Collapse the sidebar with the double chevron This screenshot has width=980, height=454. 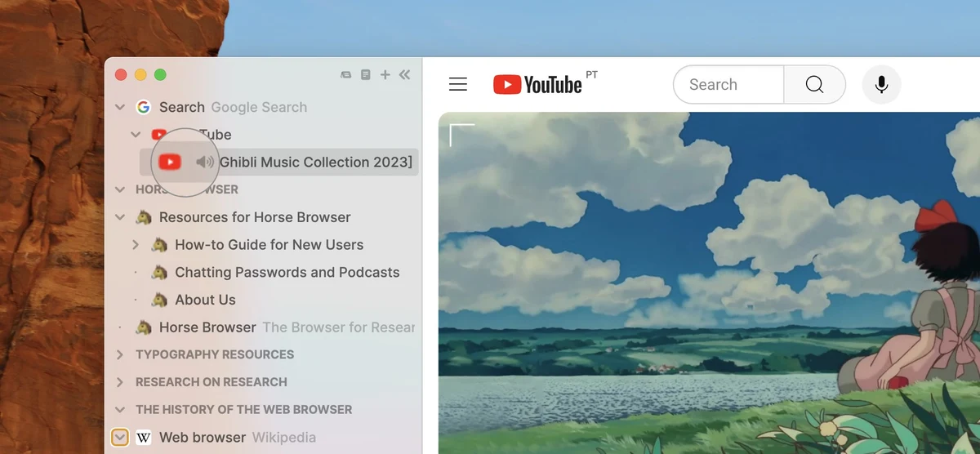[x=404, y=75]
